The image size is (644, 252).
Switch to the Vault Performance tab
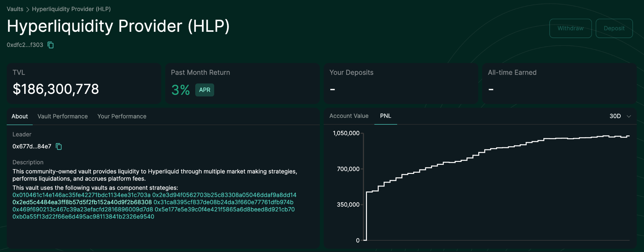(x=63, y=116)
